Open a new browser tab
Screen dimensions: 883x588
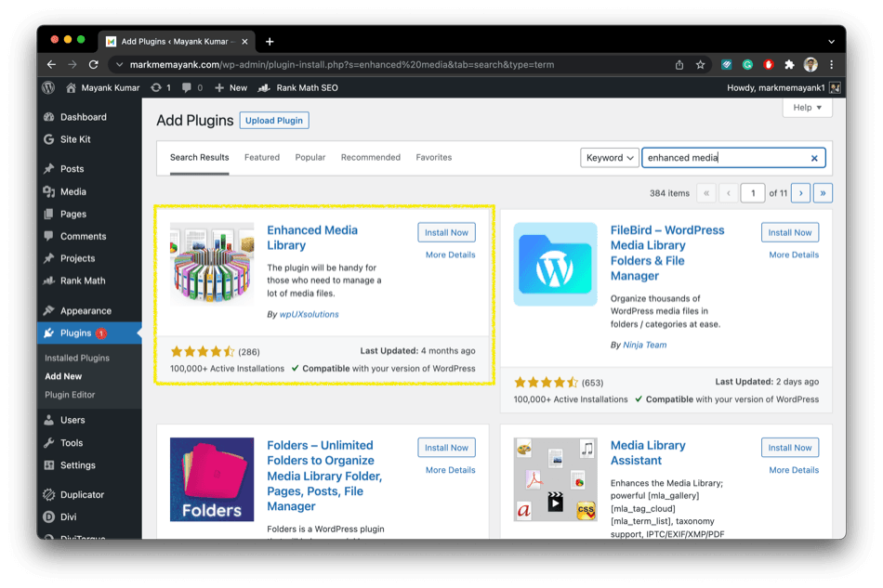(270, 41)
